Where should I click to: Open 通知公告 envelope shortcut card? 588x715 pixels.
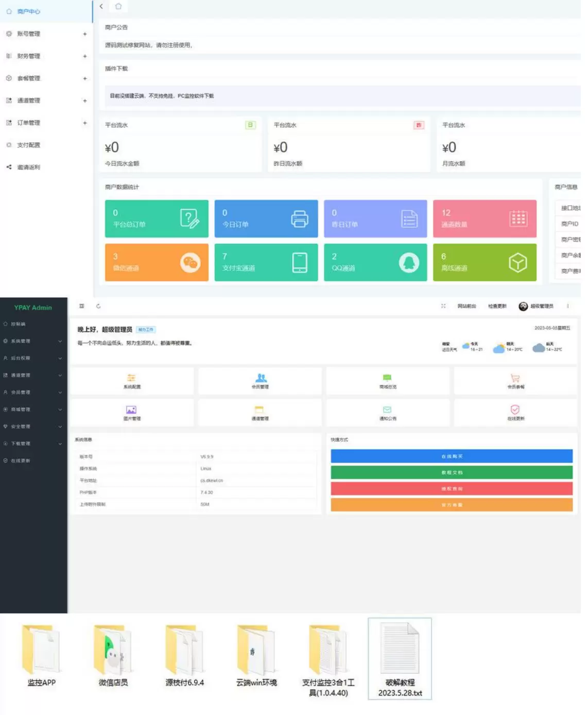tap(388, 413)
